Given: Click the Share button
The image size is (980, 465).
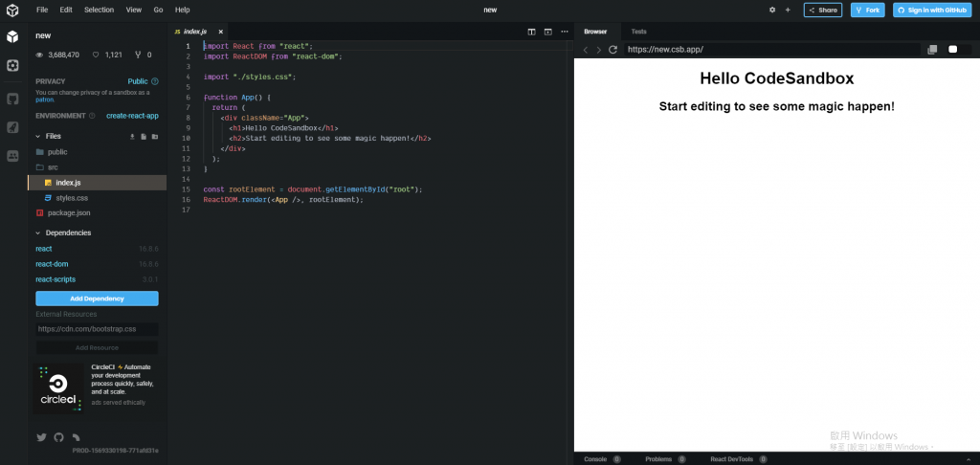Looking at the screenshot, I should [x=822, y=10].
